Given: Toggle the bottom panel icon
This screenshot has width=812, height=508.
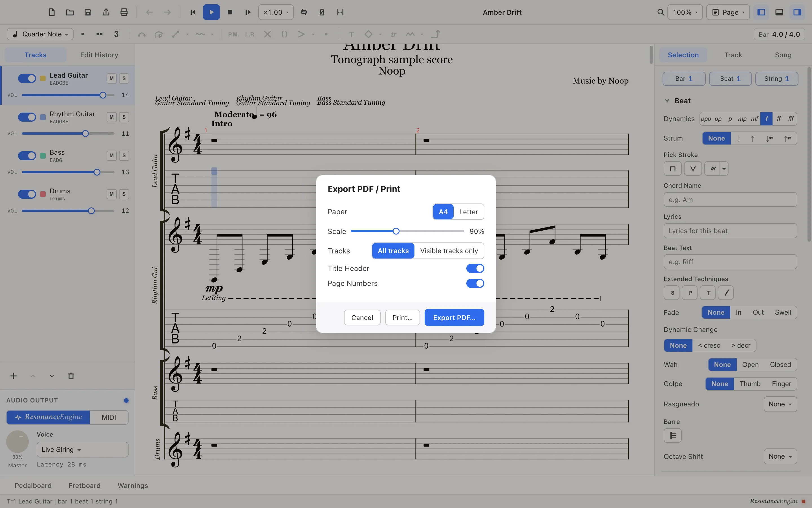Looking at the screenshot, I should (x=779, y=12).
